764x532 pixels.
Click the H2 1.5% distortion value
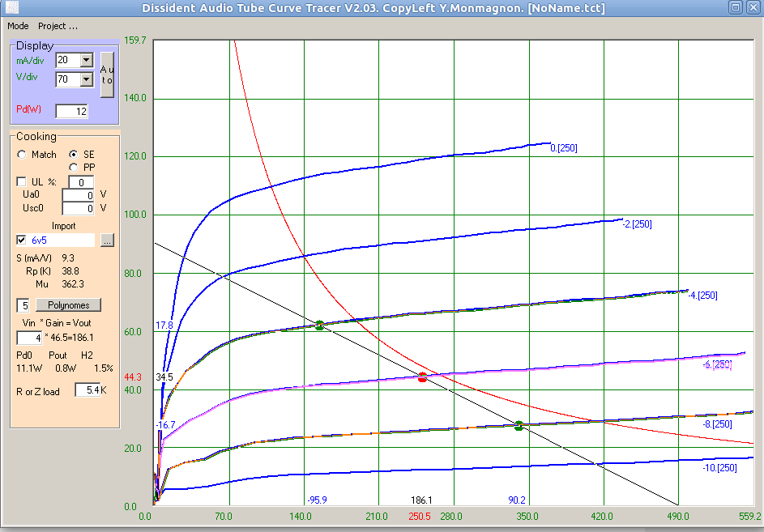[103, 368]
